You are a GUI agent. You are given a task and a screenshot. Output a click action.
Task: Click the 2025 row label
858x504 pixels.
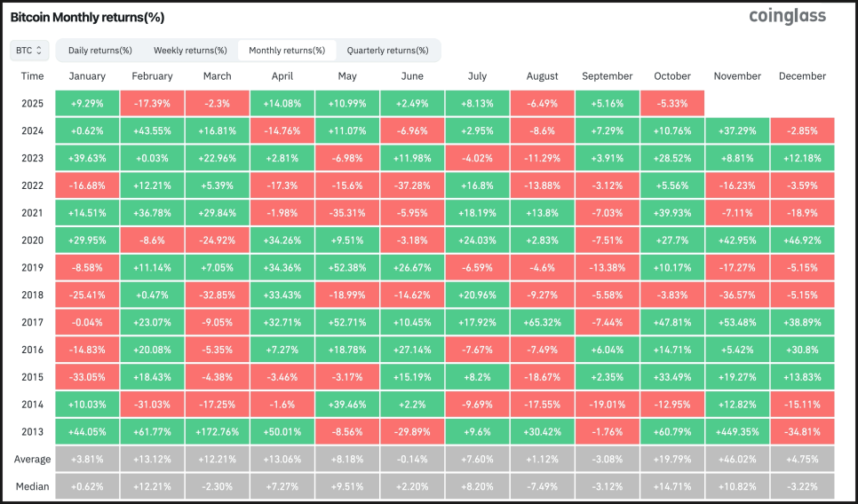pos(33,103)
